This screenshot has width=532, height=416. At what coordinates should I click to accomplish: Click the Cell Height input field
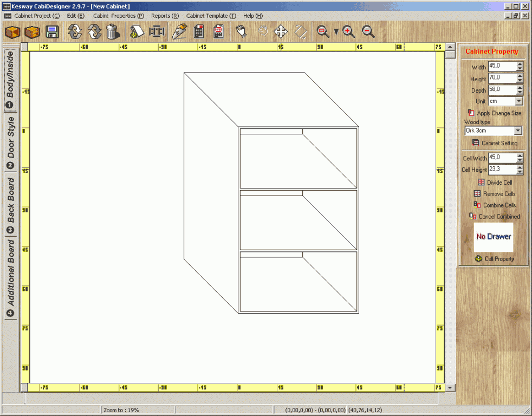point(502,170)
